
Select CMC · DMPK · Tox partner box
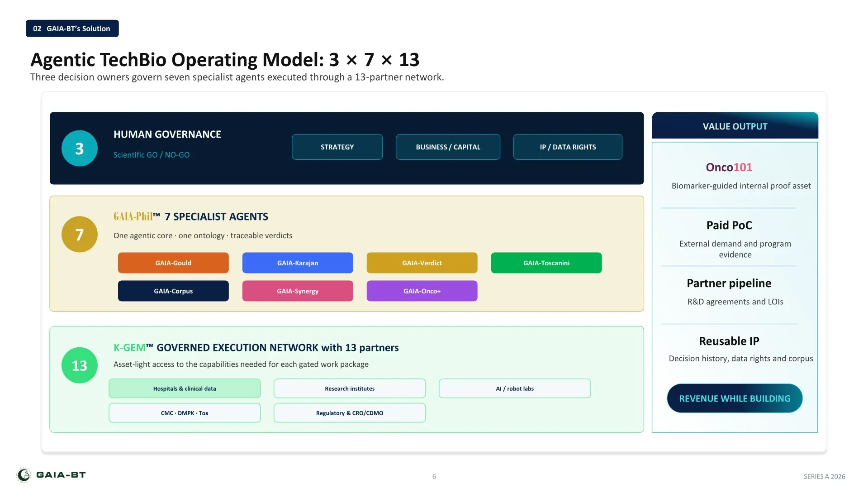click(x=185, y=413)
